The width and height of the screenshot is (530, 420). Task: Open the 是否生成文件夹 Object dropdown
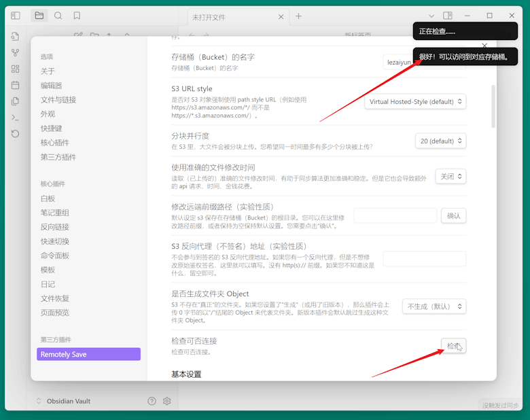(x=434, y=307)
